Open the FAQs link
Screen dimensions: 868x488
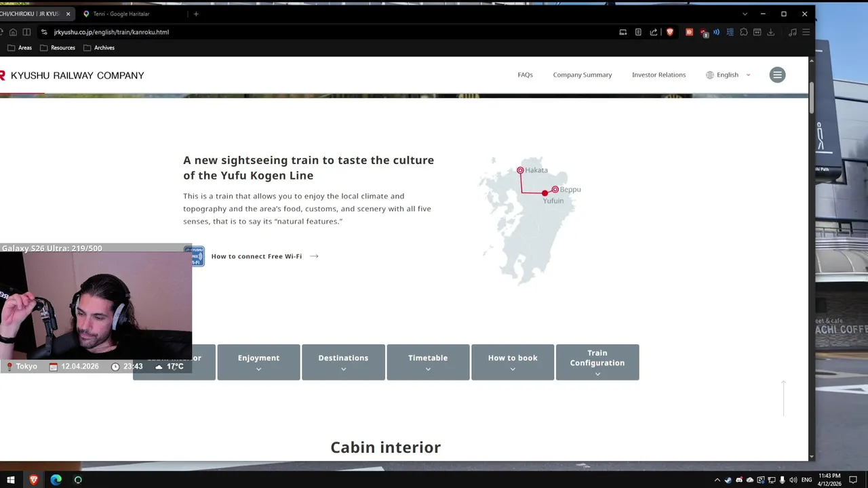point(525,75)
